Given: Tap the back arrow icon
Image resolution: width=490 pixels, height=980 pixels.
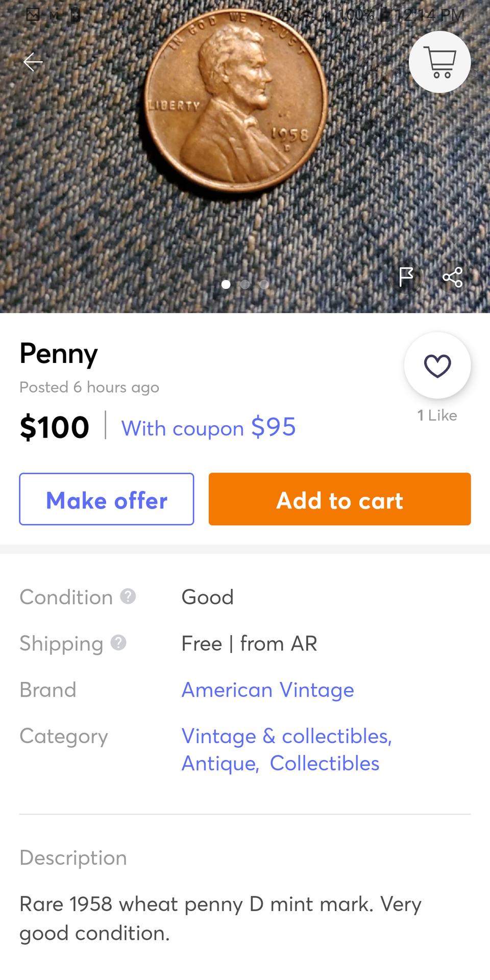Looking at the screenshot, I should point(33,62).
